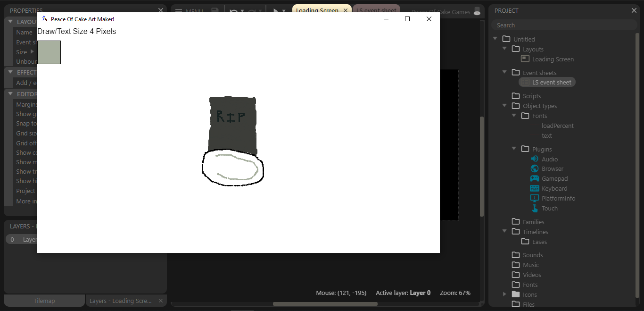Collapse the Plugins subfolder
Viewport: 644px width, 311px height.
click(x=514, y=149)
